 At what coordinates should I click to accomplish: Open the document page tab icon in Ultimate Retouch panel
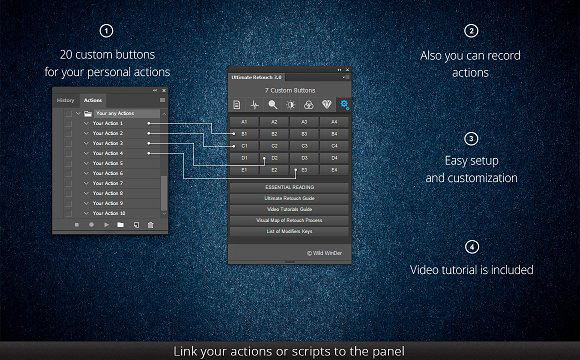coord(237,105)
